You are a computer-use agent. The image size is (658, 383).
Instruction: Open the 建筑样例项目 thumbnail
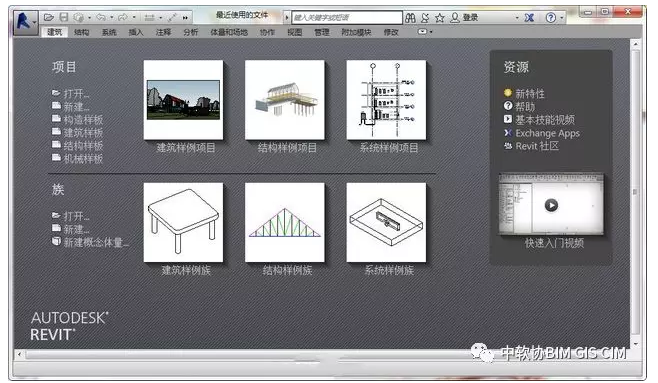click(183, 100)
